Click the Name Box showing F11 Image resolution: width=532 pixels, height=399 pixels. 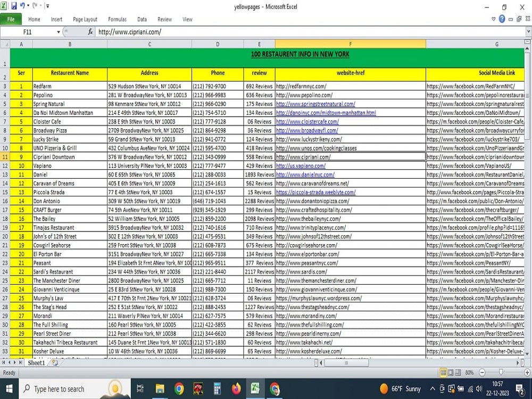28,32
